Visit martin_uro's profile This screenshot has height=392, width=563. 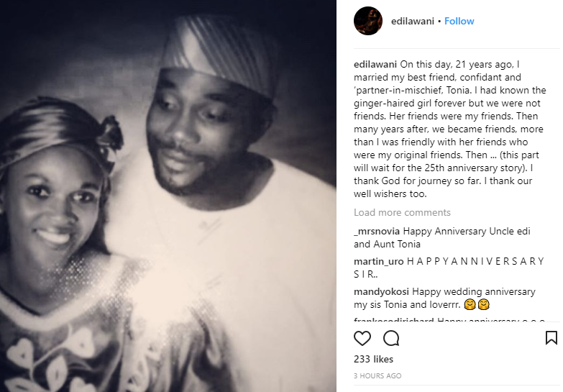click(x=379, y=262)
